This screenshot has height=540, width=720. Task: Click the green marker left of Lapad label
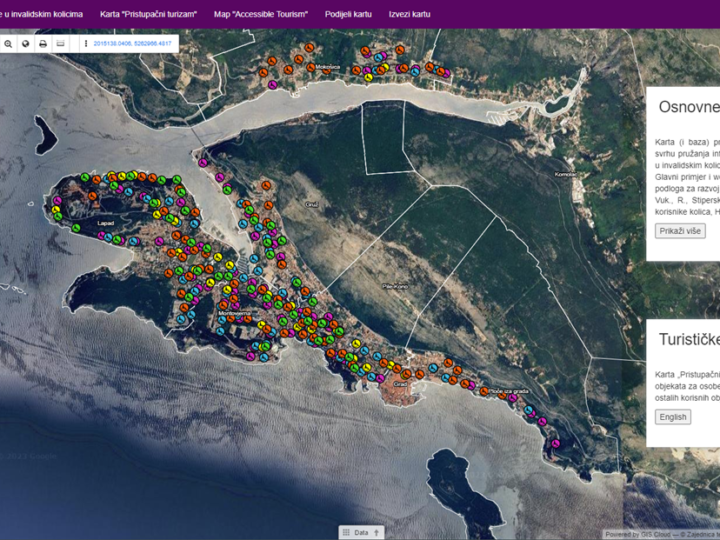(76, 228)
